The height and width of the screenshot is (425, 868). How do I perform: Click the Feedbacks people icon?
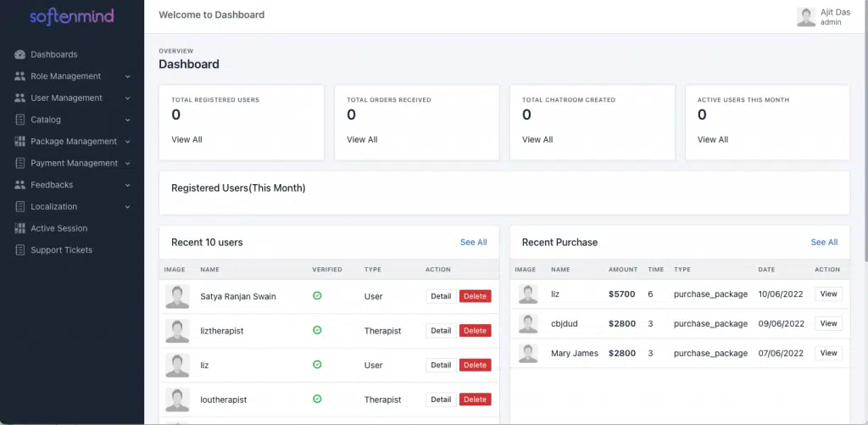tap(20, 185)
